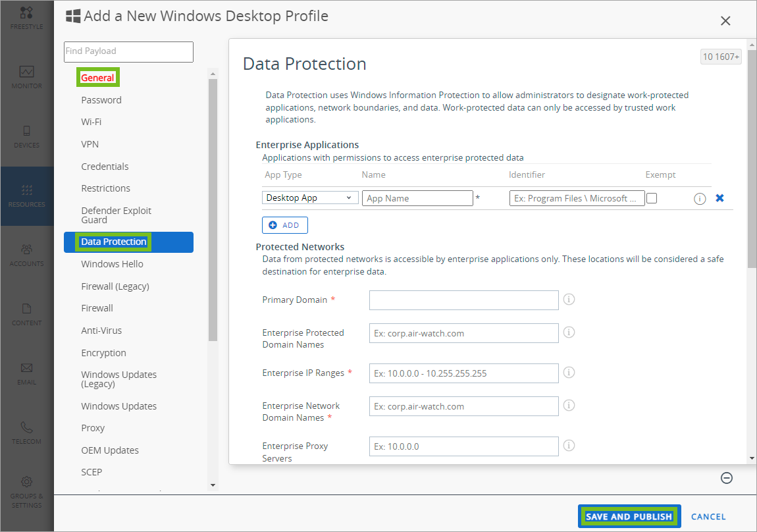This screenshot has height=532, width=757.
Task: Select Windows Updates (Legacy) payload
Action: (118, 379)
